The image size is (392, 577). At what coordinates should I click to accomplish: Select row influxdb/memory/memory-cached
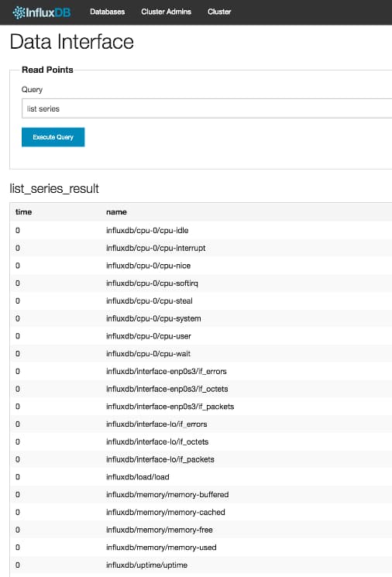pyautogui.click(x=201, y=512)
